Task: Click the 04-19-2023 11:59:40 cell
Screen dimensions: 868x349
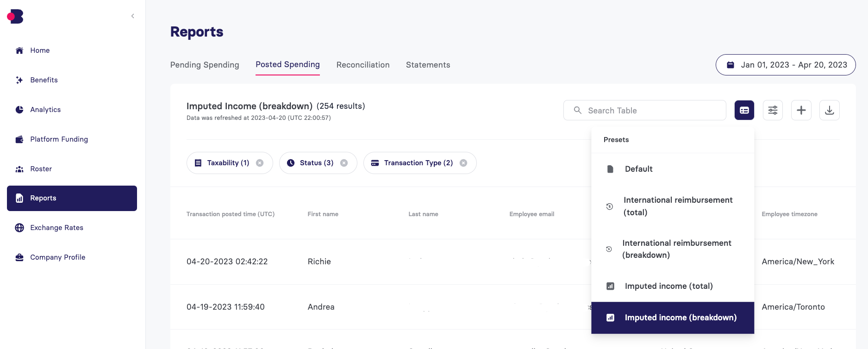Action: click(225, 307)
